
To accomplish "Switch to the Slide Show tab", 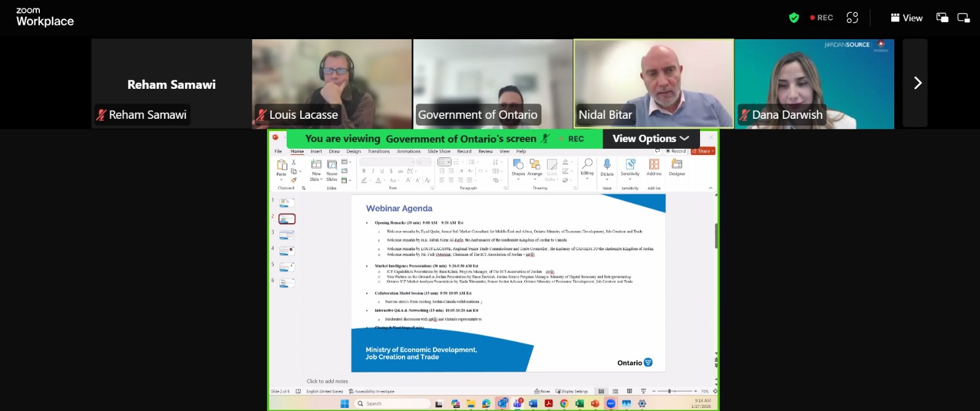I will click(439, 151).
